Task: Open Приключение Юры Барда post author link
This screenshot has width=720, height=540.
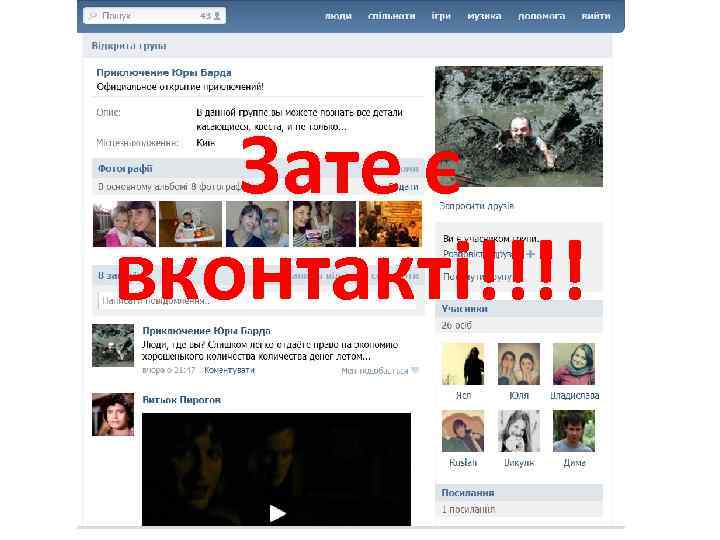Action: pos(207,331)
